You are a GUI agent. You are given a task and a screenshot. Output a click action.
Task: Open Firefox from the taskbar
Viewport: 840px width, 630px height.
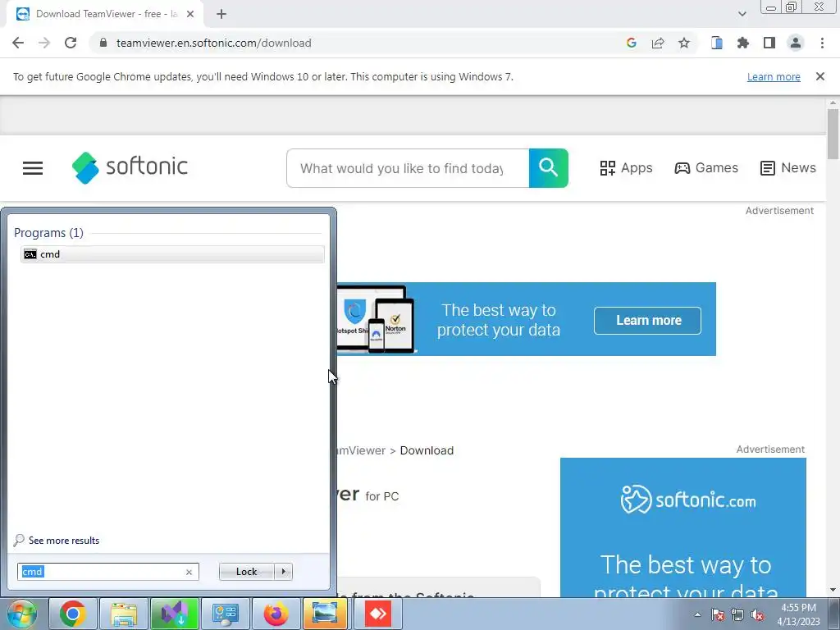(276, 614)
